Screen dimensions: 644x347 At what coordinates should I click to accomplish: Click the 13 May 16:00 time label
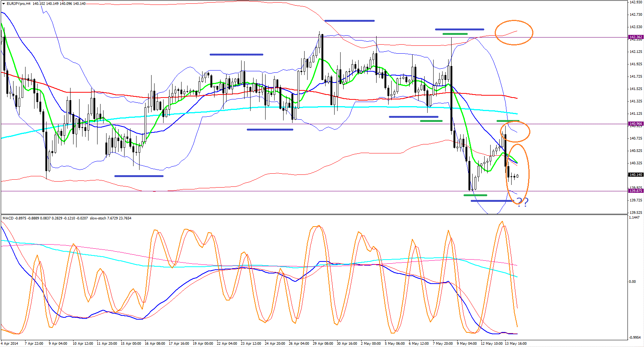pos(516,343)
